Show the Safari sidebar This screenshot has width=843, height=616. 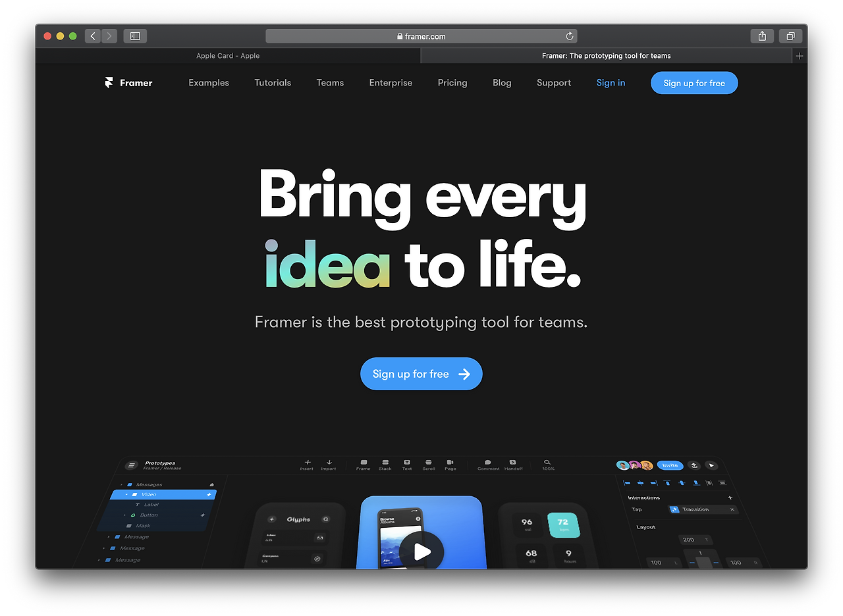135,36
